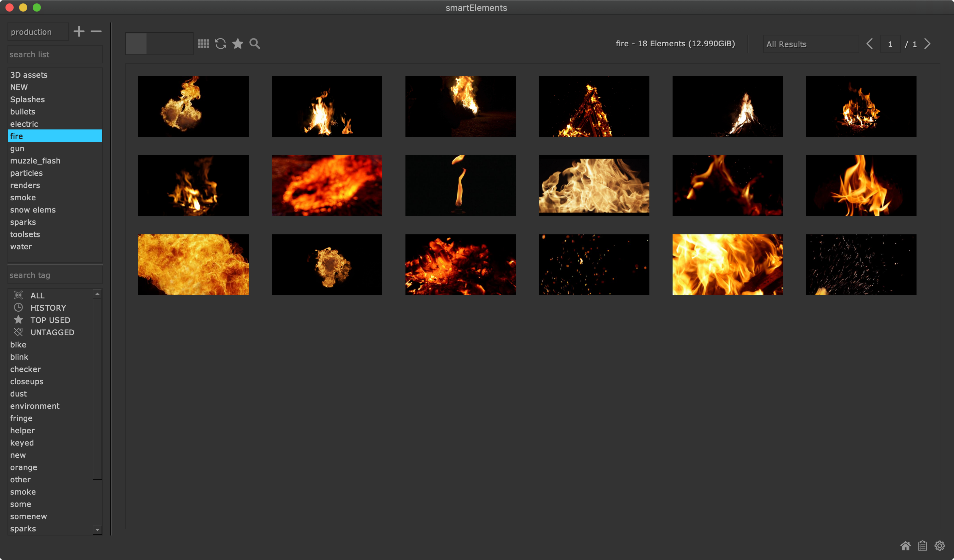Go to previous results page arrow
954x560 pixels.
tap(870, 44)
